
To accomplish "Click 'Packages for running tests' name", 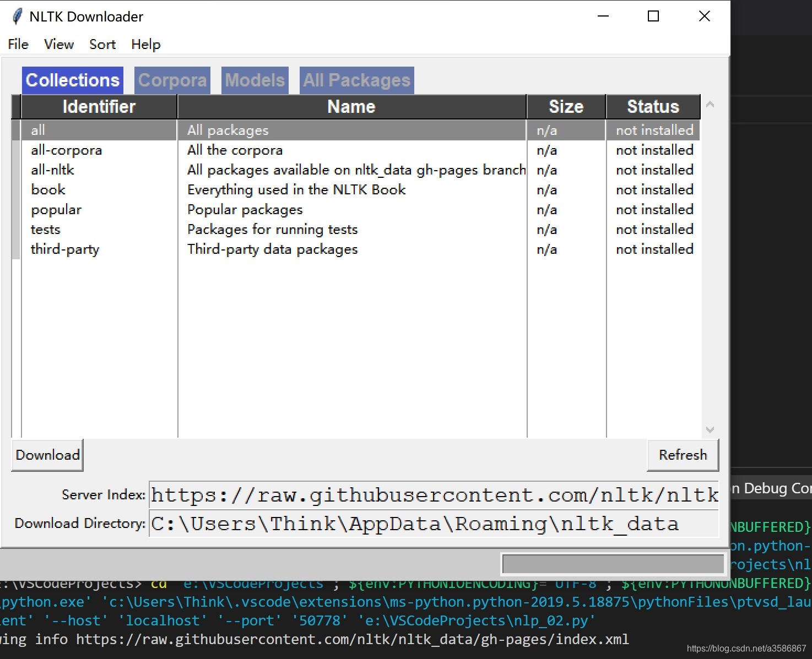I will [x=273, y=230].
